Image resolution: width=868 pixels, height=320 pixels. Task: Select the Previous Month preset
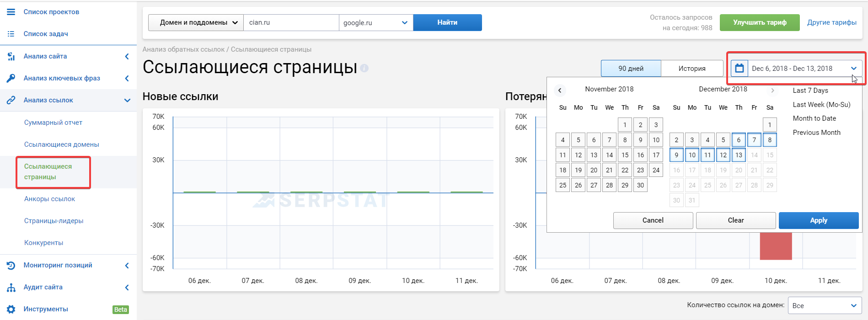(817, 133)
